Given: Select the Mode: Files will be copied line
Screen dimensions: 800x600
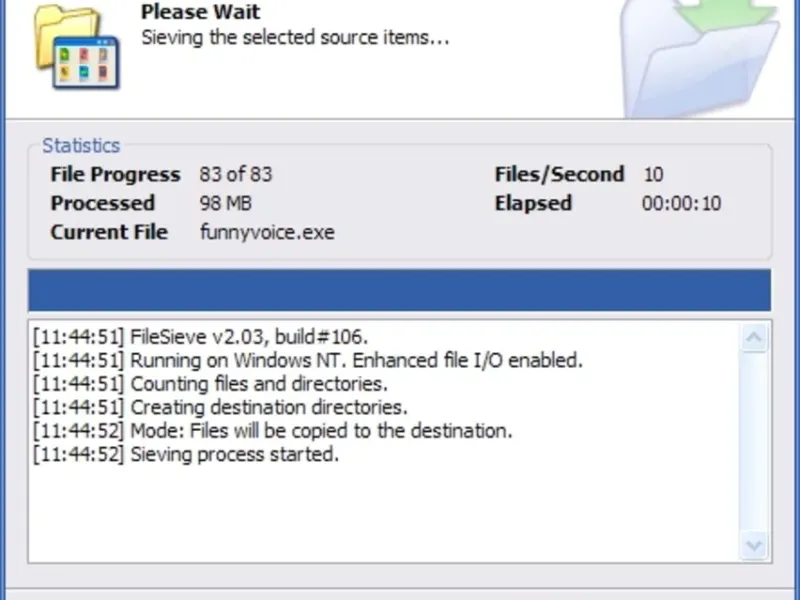Looking at the screenshot, I should [x=272, y=431].
